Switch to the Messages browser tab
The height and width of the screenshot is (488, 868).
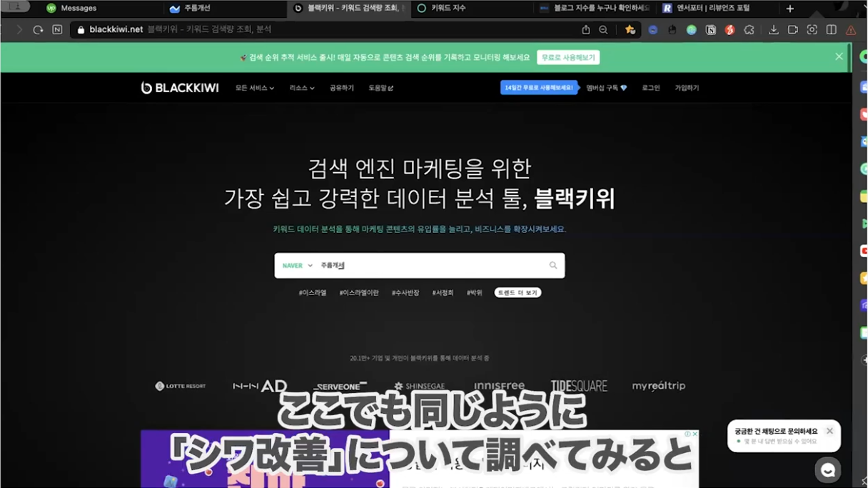79,9
